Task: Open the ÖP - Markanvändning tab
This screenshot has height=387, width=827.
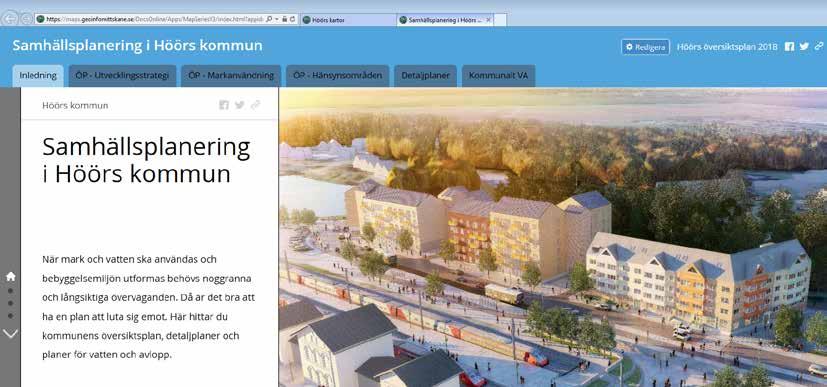Action: pyautogui.click(x=231, y=76)
